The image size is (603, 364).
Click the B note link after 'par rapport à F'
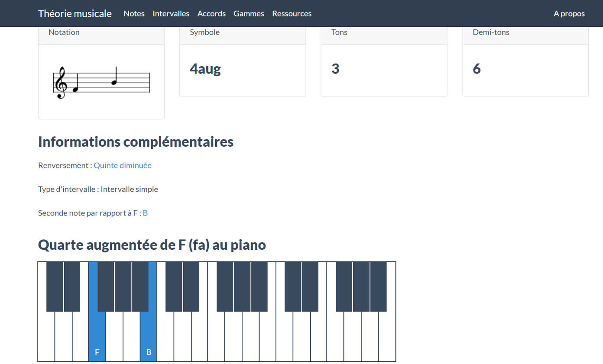click(x=145, y=213)
